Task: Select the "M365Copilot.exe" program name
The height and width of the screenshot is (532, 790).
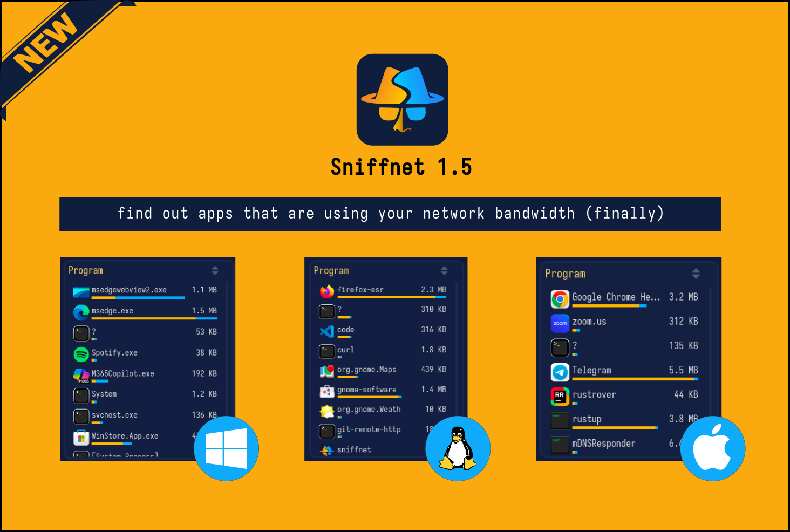Action: pos(123,373)
